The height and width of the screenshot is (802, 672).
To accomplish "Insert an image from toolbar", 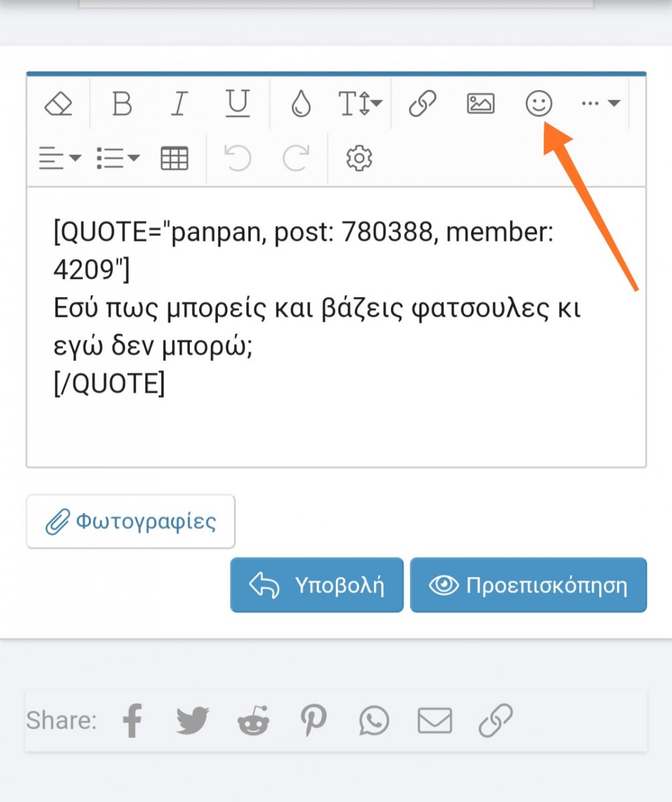I will 480,104.
